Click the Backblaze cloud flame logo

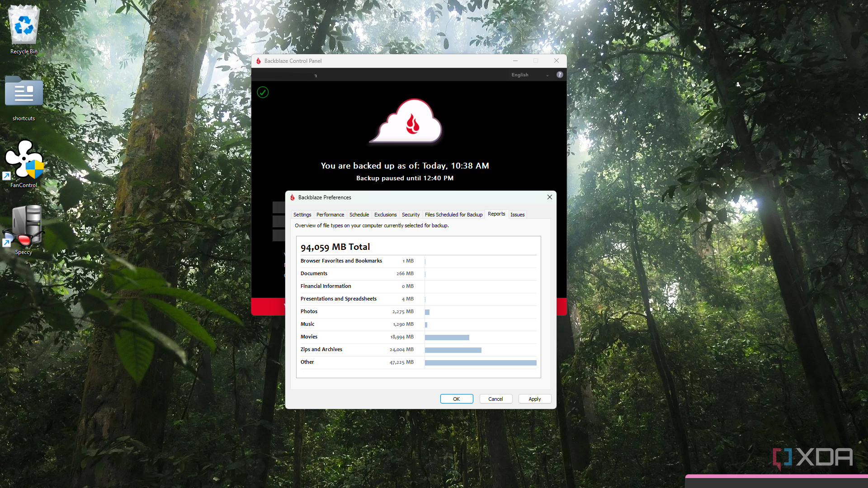[406, 121]
